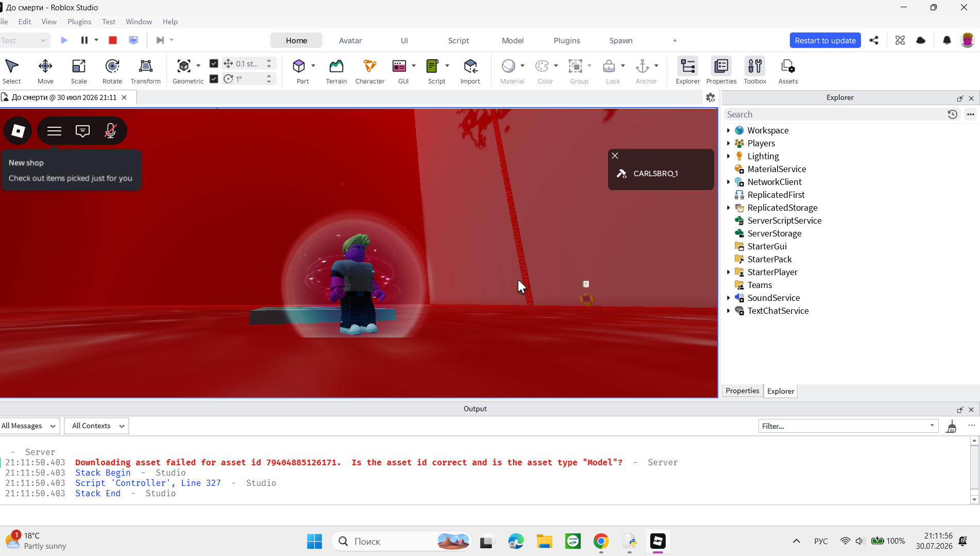Viewport: 980px width, 556px height.
Task: Open the Window menu
Action: click(x=139, y=22)
